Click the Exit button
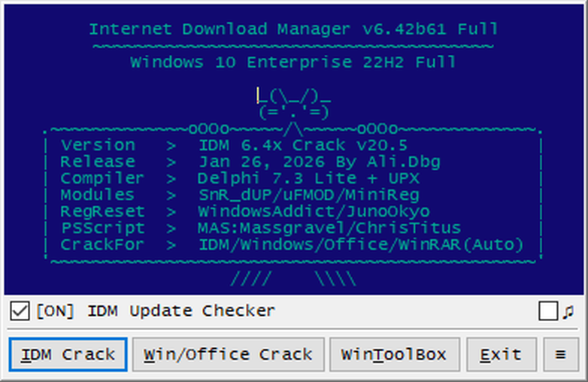The width and height of the screenshot is (588, 382). pyautogui.click(x=501, y=354)
